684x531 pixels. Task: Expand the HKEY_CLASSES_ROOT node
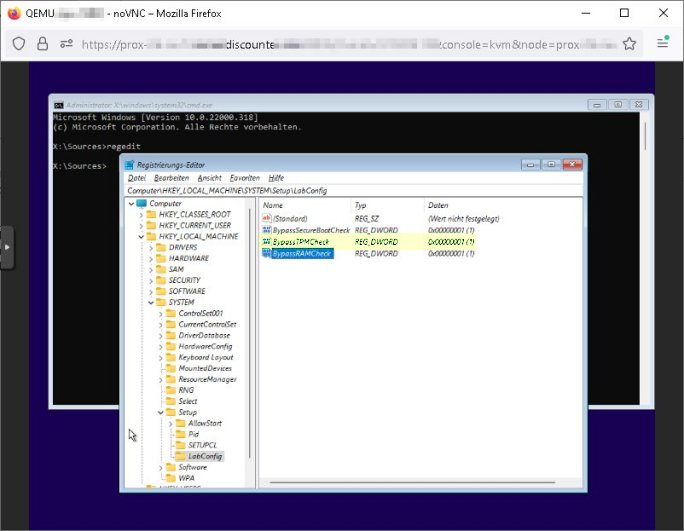(x=140, y=214)
